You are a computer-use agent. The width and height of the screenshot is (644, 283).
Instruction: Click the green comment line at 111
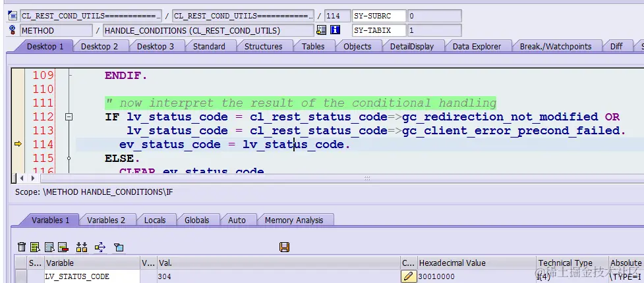tap(301, 103)
